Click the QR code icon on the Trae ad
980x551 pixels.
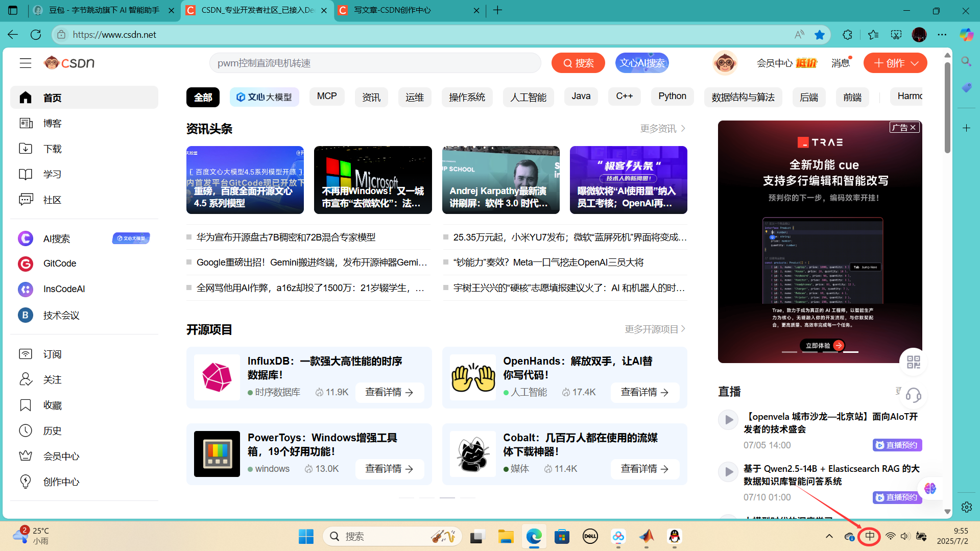(914, 362)
